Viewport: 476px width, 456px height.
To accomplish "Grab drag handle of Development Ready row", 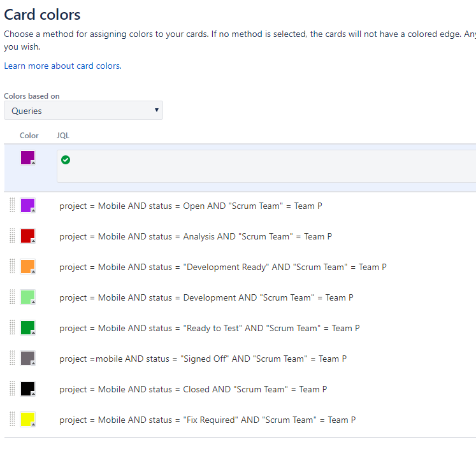I will pos(12,266).
